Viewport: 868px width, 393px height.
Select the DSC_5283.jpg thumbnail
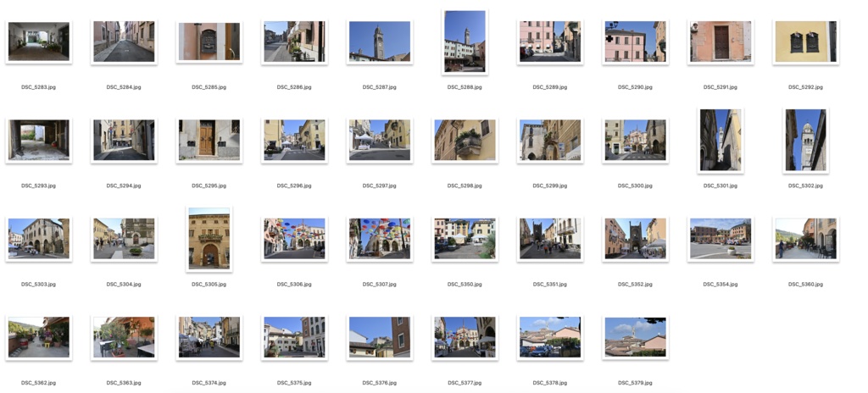pos(39,42)
